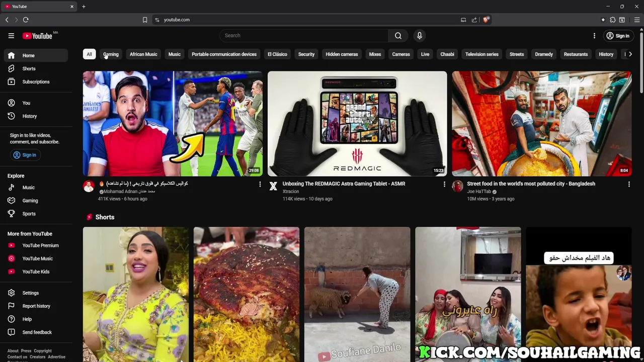Open Gaming under Explore
The height and width of the screenshot is (362, 644).
click(x=35, y=201)
